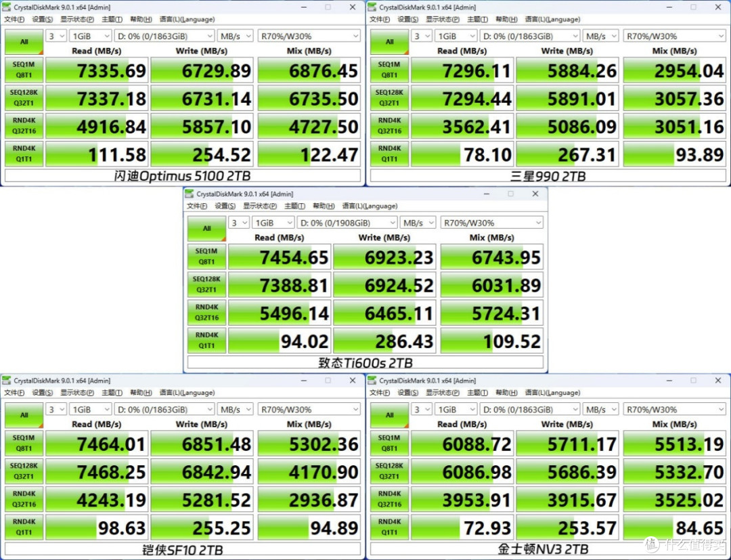Open 语言(L)(Language) menu in Optimus 5100 window
The image size is (731, 560).
(x=187, y=20)
